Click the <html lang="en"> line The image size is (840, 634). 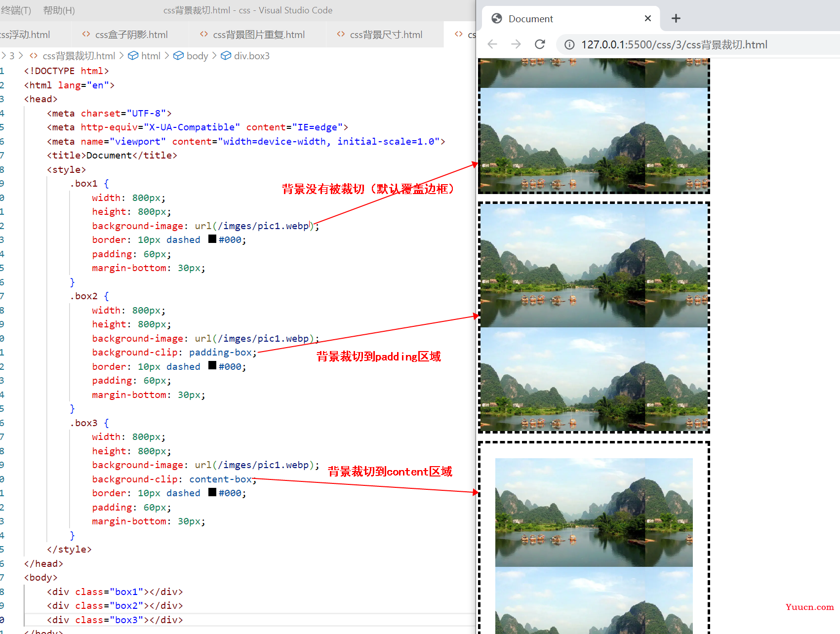click(69, 85)
